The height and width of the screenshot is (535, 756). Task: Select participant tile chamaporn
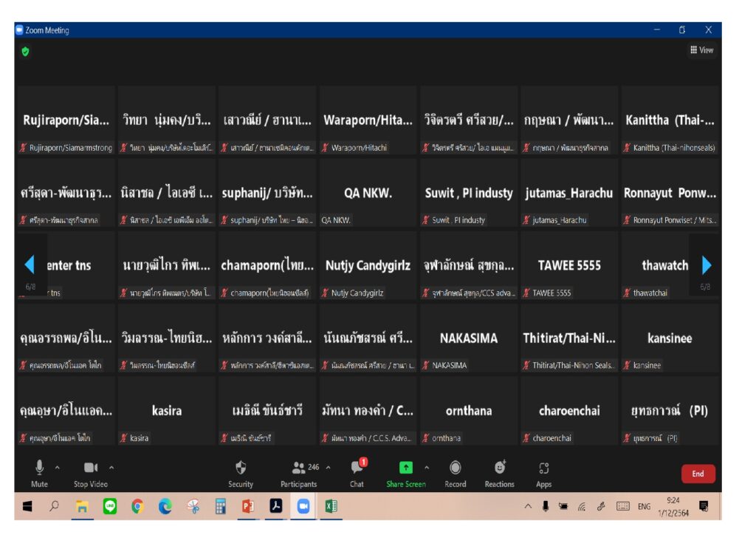tap(267, 265)
